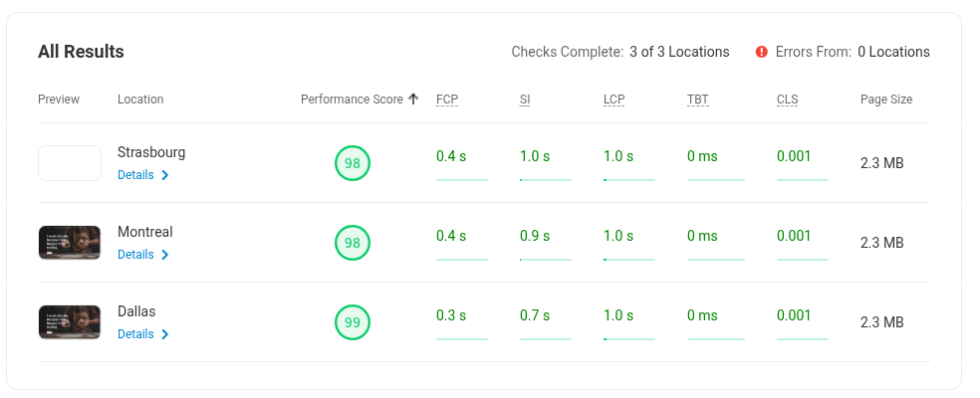Click Dallas performance score circle 99

pyautogui.click(x=353, y=322)
